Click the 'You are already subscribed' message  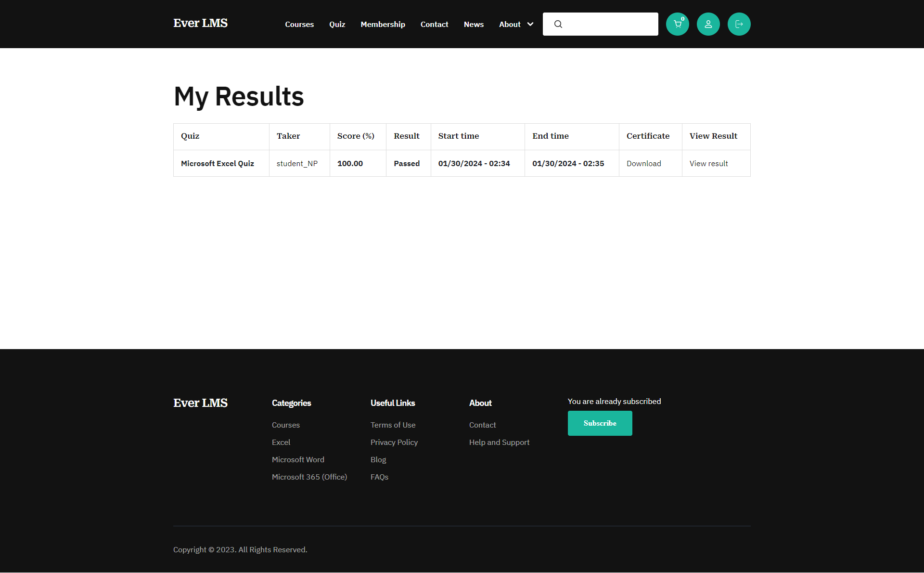[x=614, y=401]
